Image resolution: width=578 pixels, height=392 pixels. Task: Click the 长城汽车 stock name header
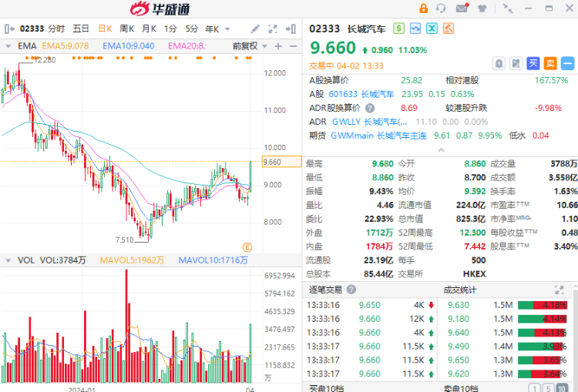(x=366, y=28)
